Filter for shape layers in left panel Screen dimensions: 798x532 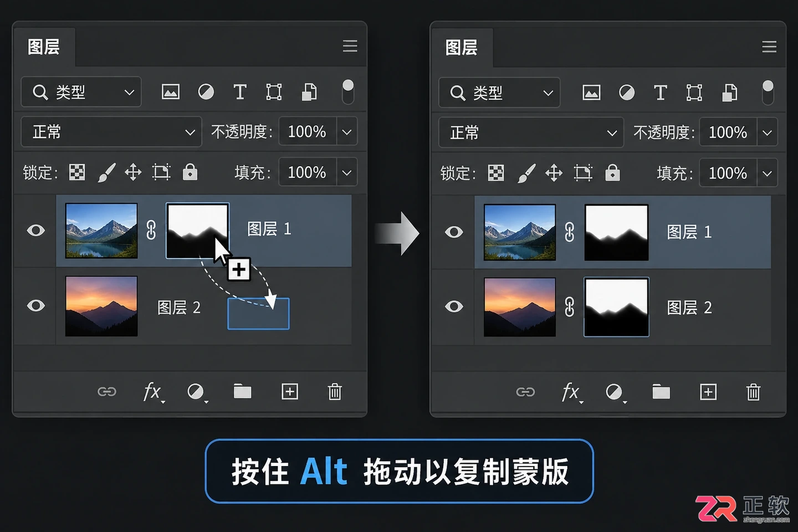pos(274,92)
